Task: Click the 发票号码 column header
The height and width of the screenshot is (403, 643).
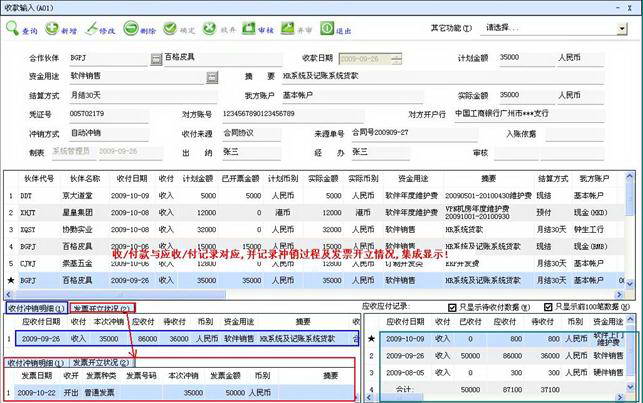Action: click(141, 376)
